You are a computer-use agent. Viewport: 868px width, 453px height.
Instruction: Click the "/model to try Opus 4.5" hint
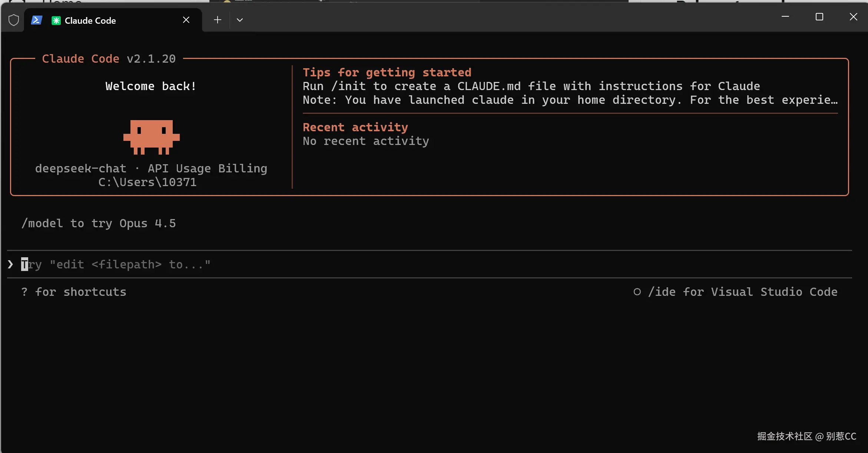pyautogui.click(x=99, y=223)
